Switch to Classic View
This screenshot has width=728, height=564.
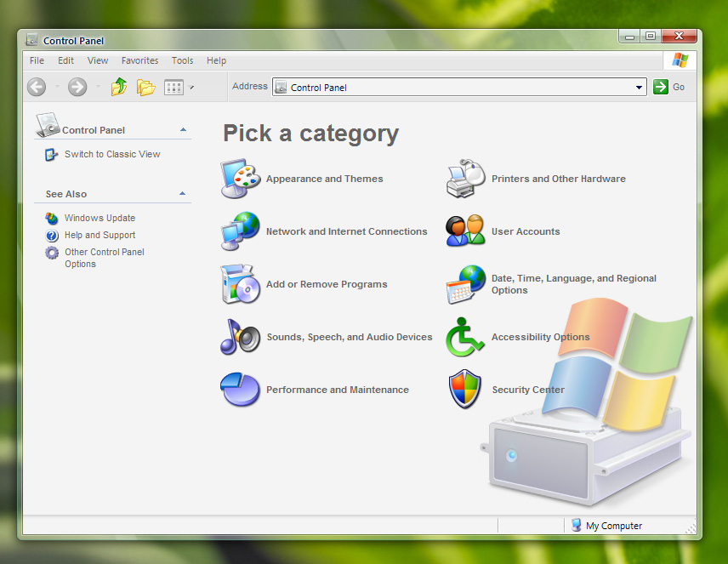(112, 154)
